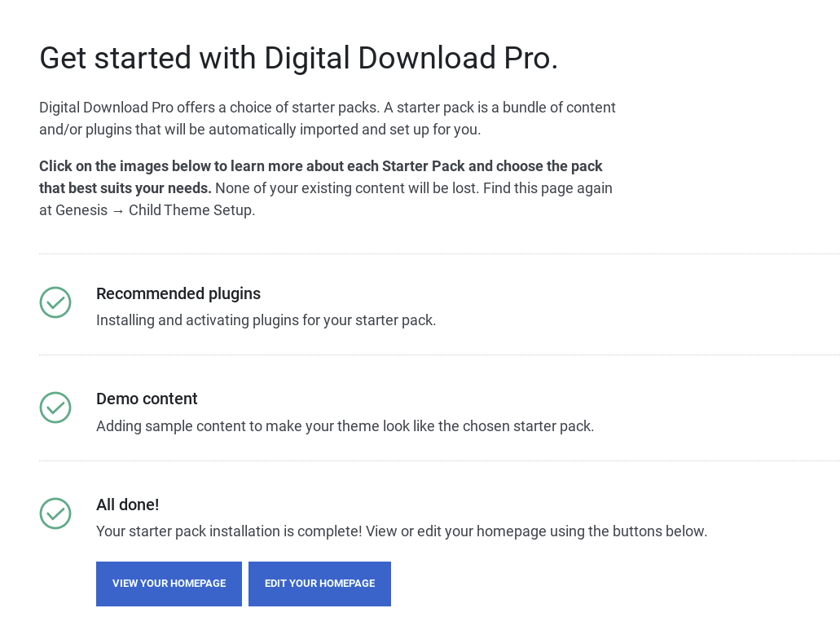Click paragraph 'Digital Download Pro offers a choice'
This screenshot has height=639, width=840.
point(328,118)
